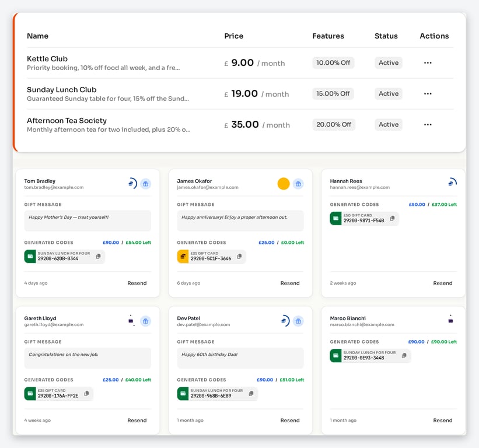Open actions menu for Sunday Lunch Club
This screenshot has height=448, width=479.
[428, 94]
